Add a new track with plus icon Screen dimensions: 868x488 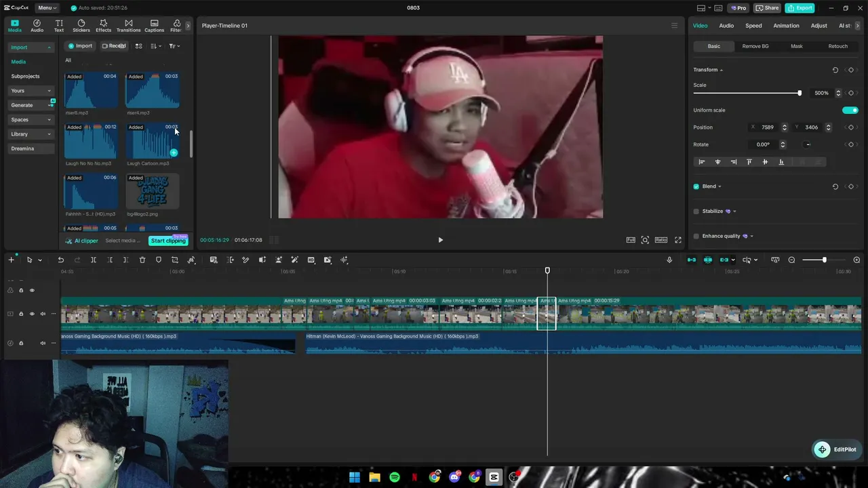click(x=11, y=260)
